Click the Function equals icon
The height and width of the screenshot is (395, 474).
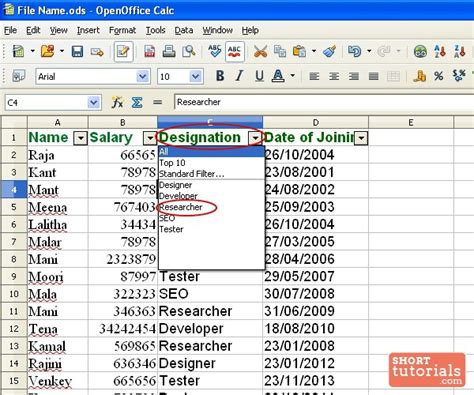coord(157,102)
